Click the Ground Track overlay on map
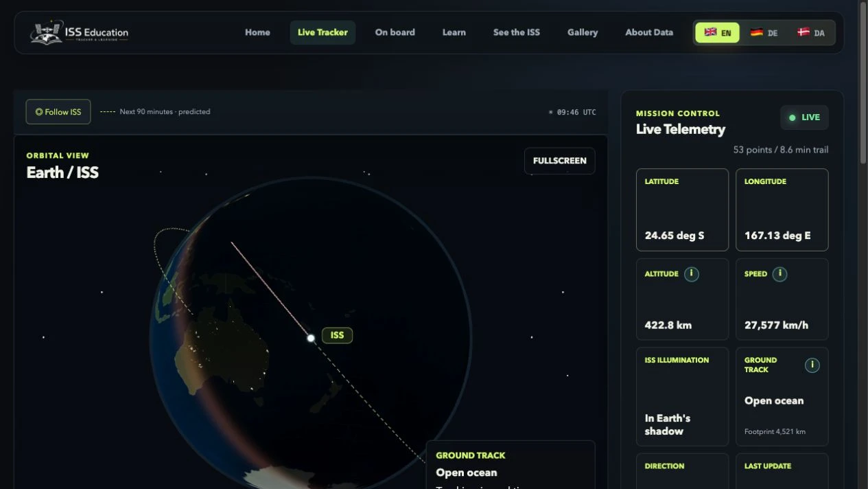Viewport: 868px width, 489px height. [511, 465]
